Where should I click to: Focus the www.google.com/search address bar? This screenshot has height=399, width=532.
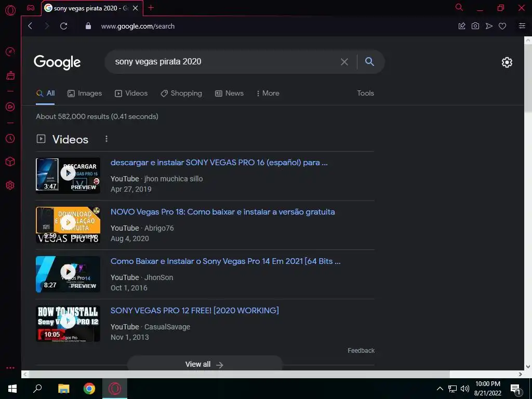[138, 26]
